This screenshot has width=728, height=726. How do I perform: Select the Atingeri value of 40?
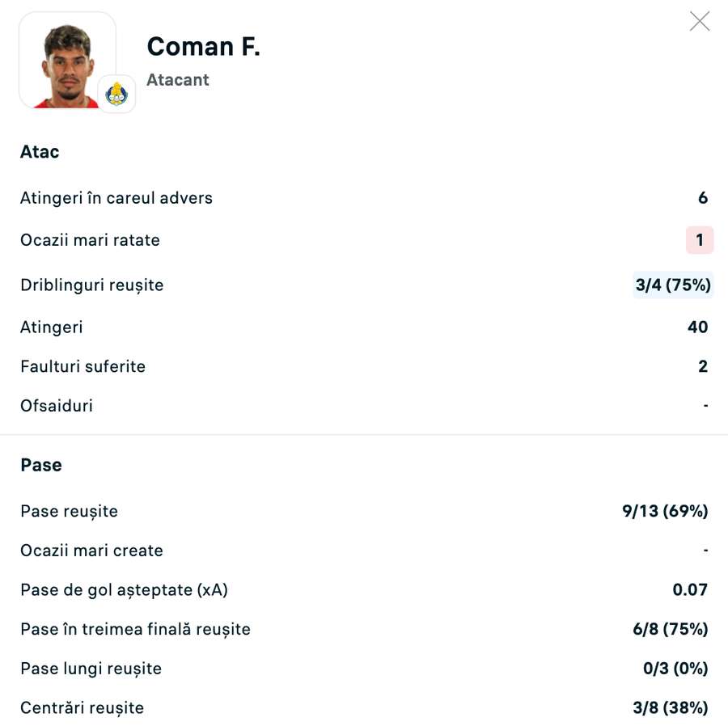701,327
